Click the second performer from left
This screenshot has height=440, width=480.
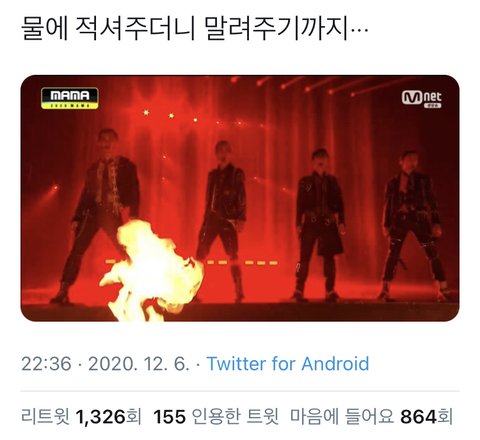click(x=222, y=220)
